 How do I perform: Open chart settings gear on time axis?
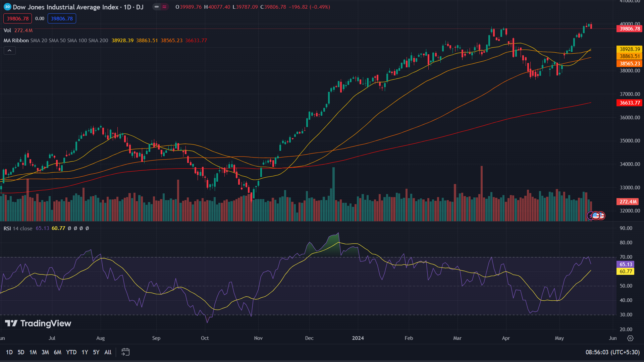click(630, 338)
